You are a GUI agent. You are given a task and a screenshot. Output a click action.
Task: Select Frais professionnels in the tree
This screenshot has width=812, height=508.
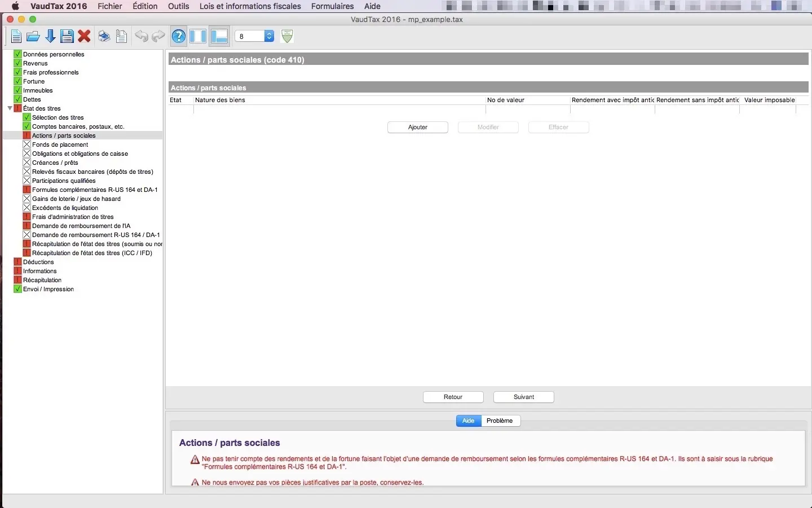pyautogui.click(x=51, y=72)
